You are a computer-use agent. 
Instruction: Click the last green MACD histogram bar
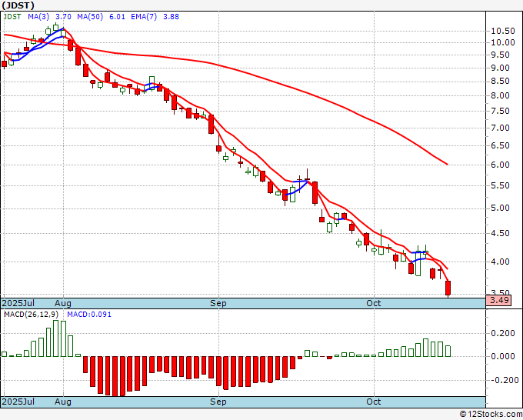click(x=448, y=351)
